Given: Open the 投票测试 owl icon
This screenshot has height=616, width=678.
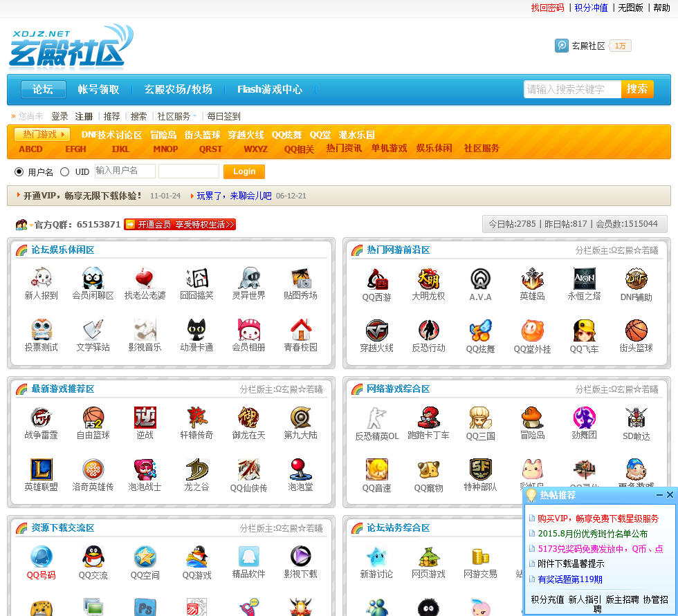Looking at the screenshot, I should (x=41, y=330).
